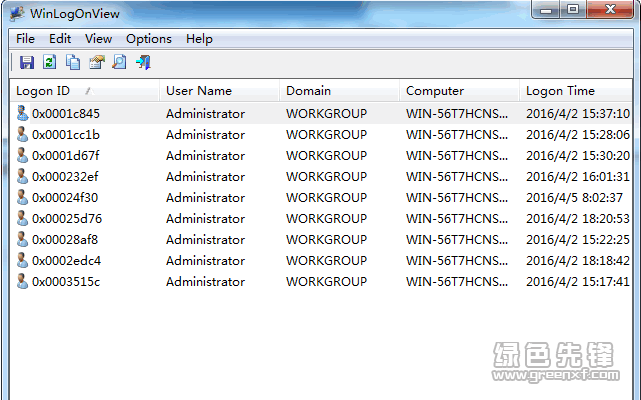This screenshot has height=400, width=641.
Task: Open the File menu
Action: click(x=25, y=39)
